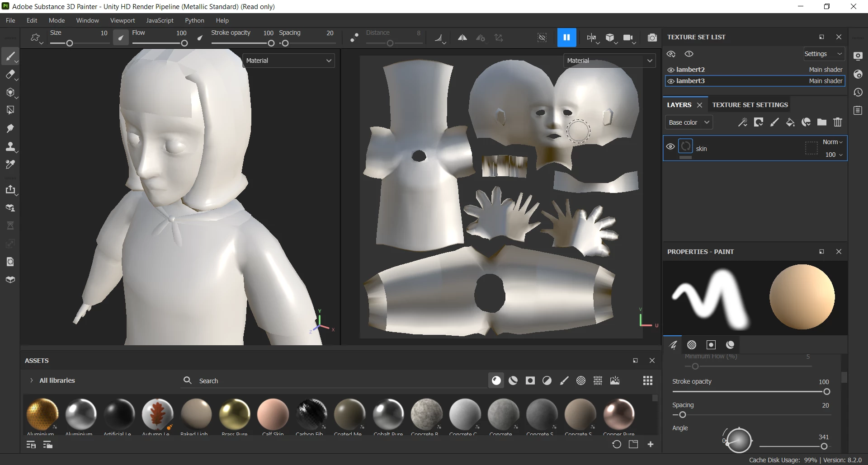Screen dimensions: 868x465
Task: Filter assets by alphas
Action: click(581, 381)
